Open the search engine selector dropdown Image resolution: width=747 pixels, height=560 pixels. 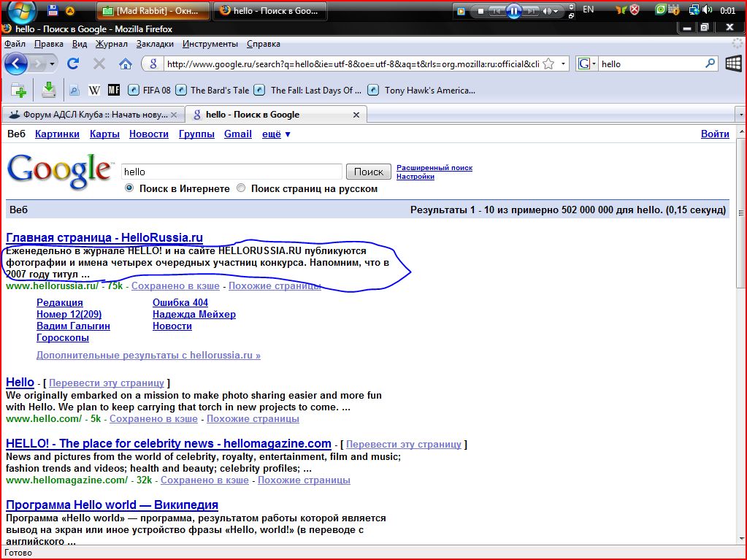coord(586,64)
